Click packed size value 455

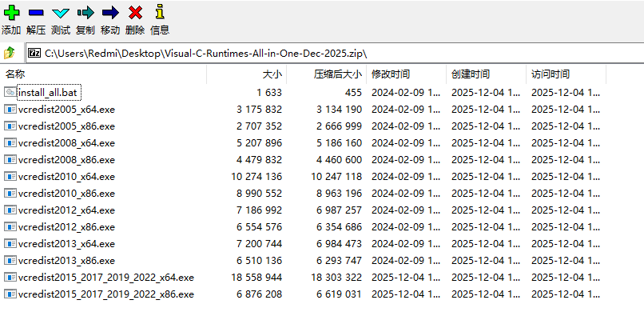(x=353, y=93)
